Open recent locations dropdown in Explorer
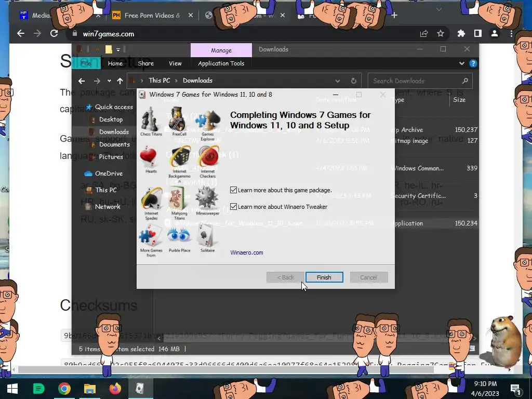Screen dimensions: 532x399 click(109, 81)
